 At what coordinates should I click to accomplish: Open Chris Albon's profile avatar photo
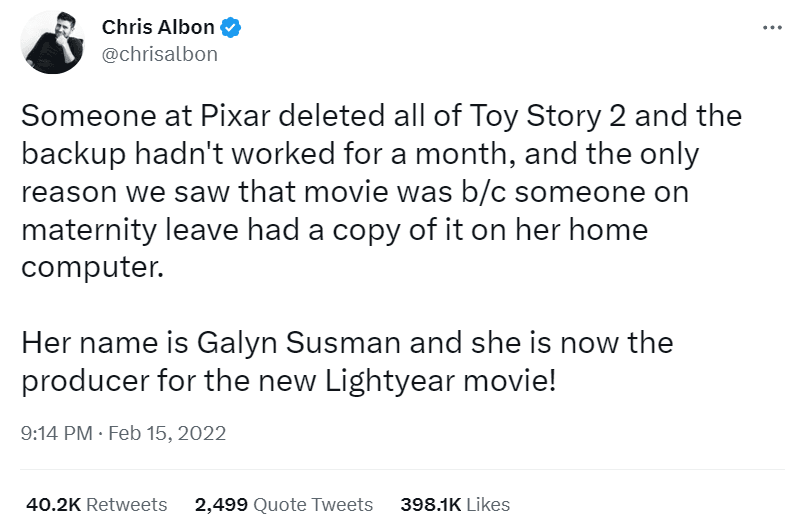tap(53, 42)
